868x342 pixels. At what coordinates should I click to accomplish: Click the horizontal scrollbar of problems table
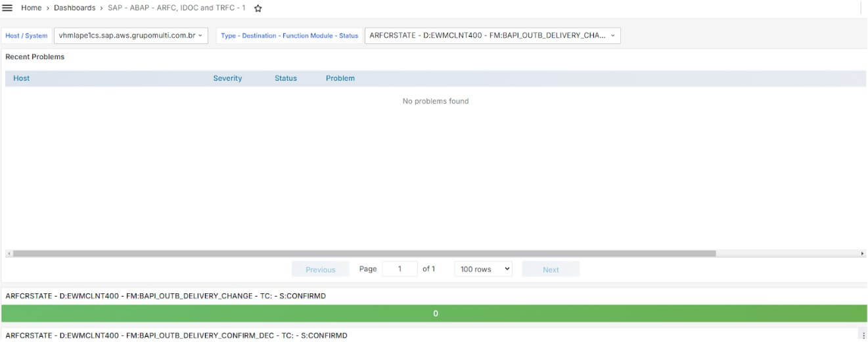point(364,253)
